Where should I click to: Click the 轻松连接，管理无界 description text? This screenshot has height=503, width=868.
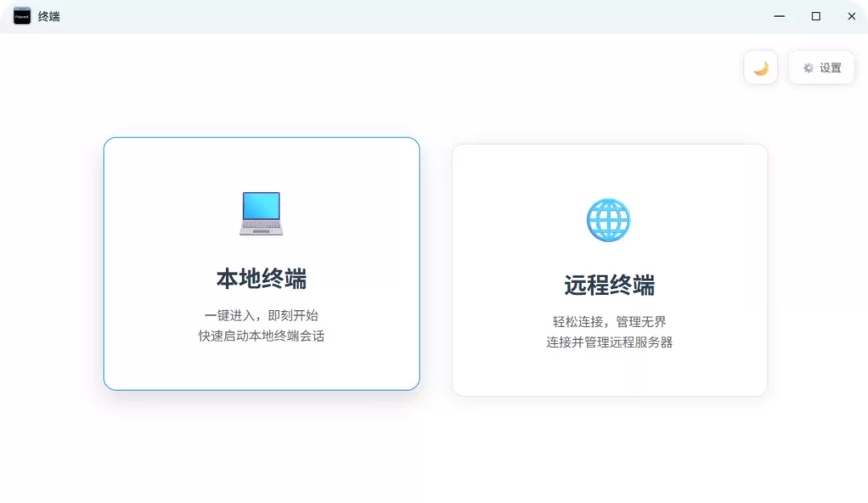608,321
